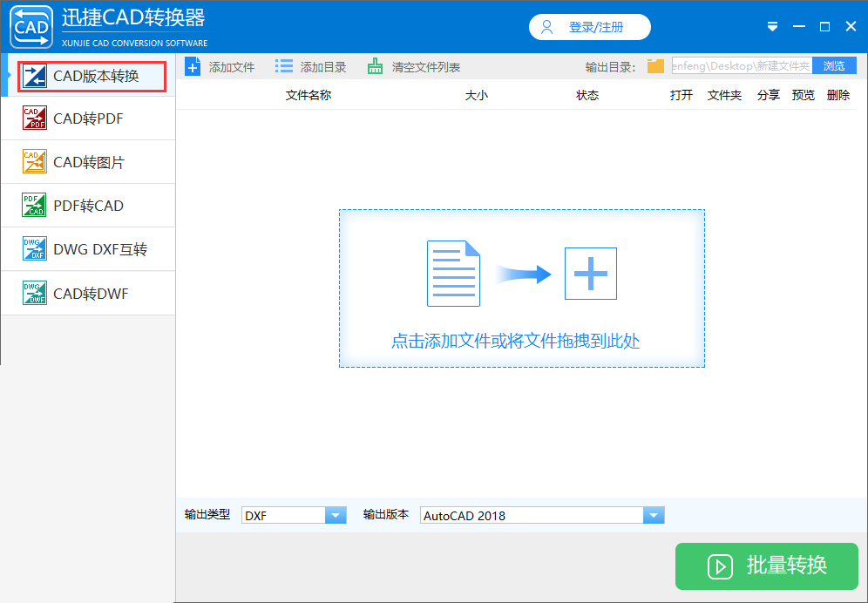This screenshot has height=603, width=868.
Task: Click the output directory path field
Action: point(743,66)
